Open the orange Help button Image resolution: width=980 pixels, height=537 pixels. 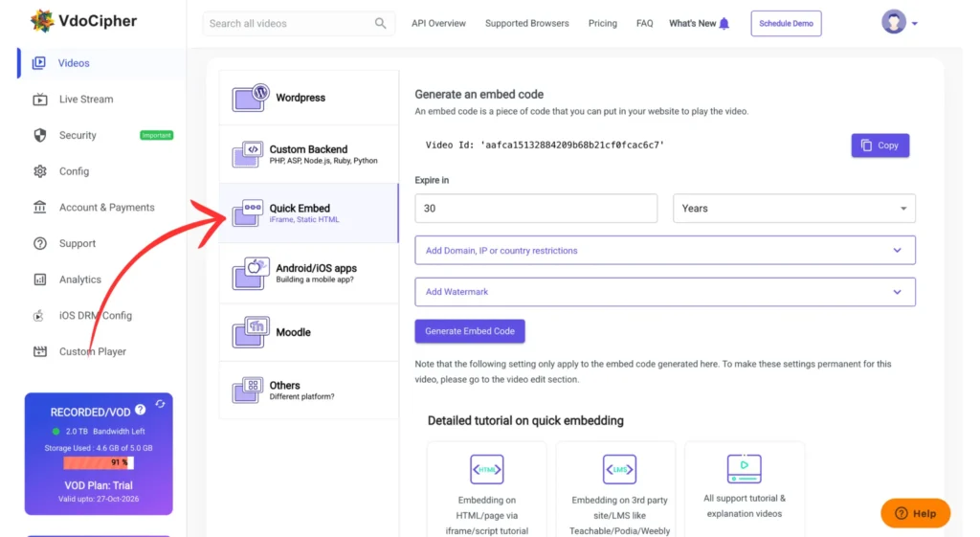(x=916, y=513)
